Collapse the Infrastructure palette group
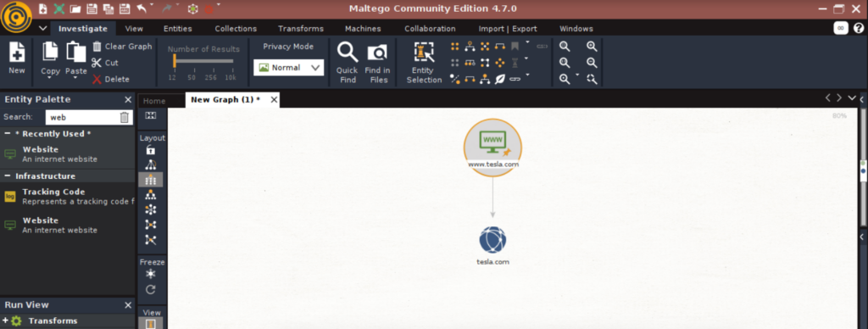 tap(8, 176)
